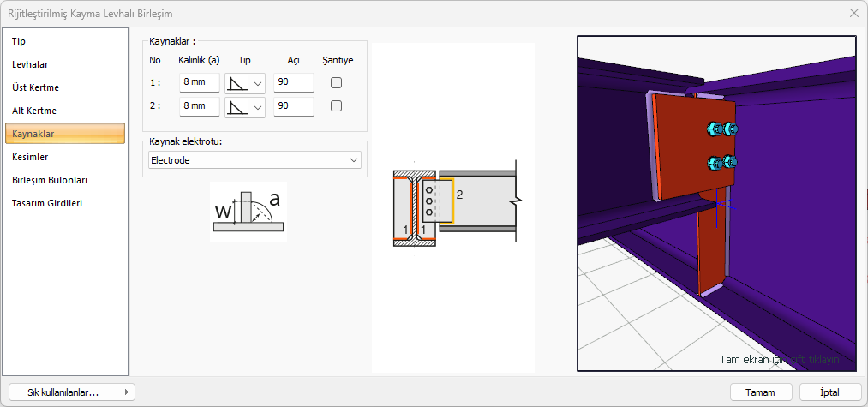Open weld type dropdown for row 2
Viewport: 868px width, 407px height.
pos(245,106)
